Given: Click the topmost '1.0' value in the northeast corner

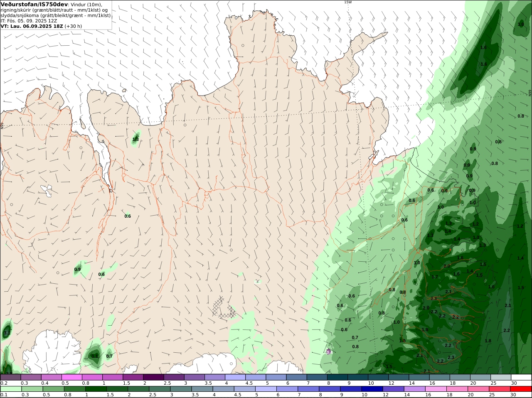Looking at the screenshot, I should click(521, 25).
